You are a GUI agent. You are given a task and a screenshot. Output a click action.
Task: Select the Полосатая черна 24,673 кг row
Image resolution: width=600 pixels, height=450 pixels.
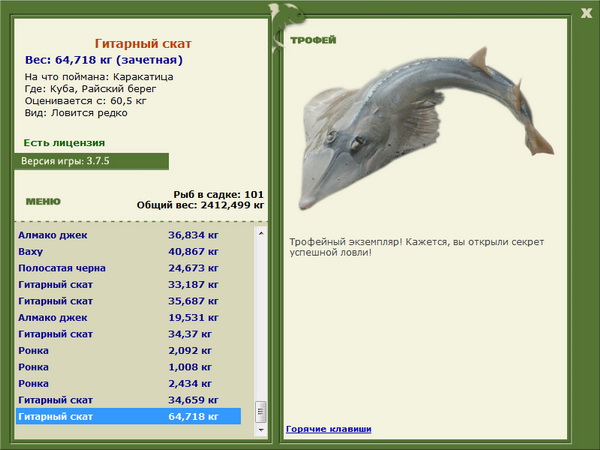click(129, 268)
